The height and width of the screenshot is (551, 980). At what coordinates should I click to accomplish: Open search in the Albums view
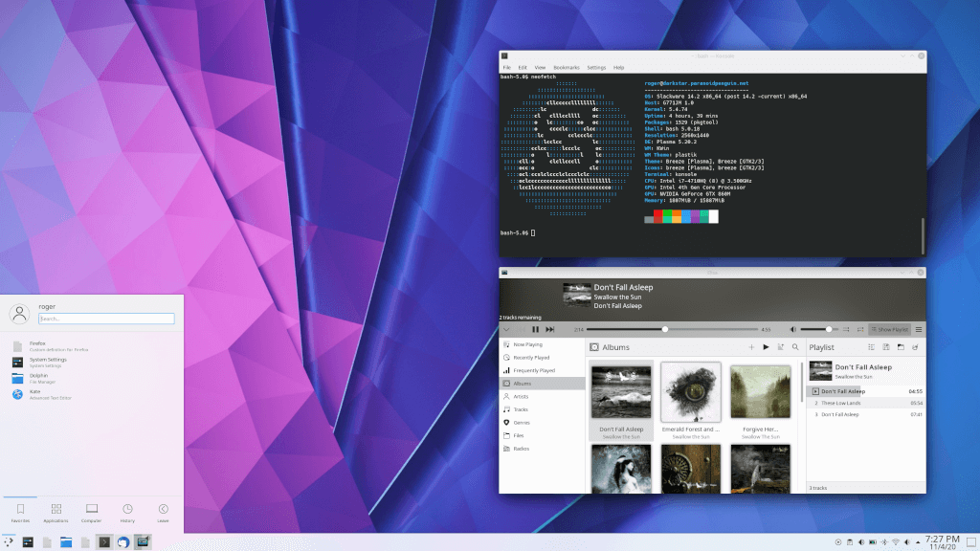pos(796,347)
